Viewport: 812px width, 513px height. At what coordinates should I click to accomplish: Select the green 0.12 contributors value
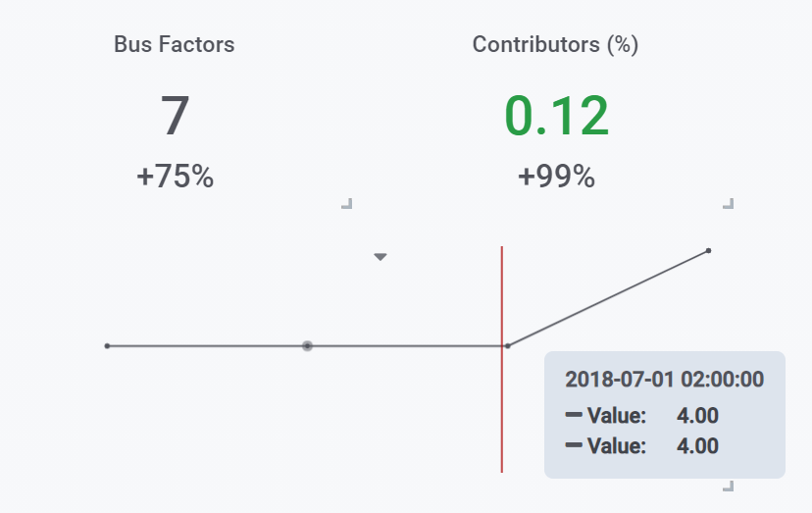[x=556, y=116]
